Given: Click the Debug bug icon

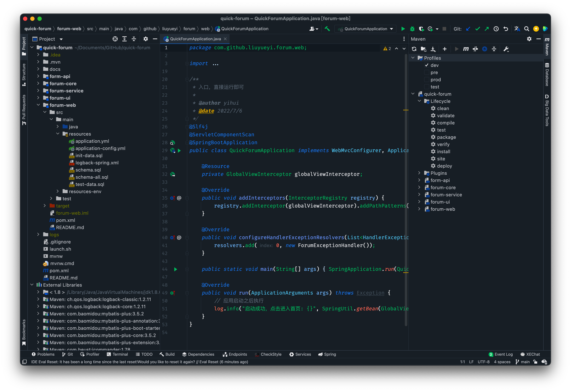Looking at the screenshot, I should pos(412,29).
